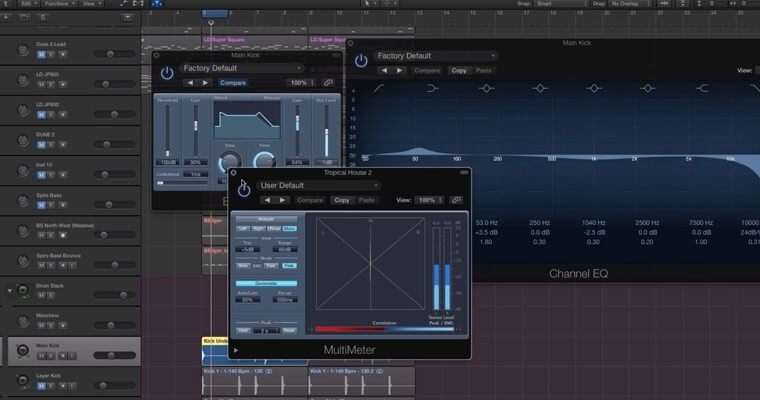The image size is (760, 400).
Task: Adjust the Drum Stack track volume slider
Action: tap(114, 295)
